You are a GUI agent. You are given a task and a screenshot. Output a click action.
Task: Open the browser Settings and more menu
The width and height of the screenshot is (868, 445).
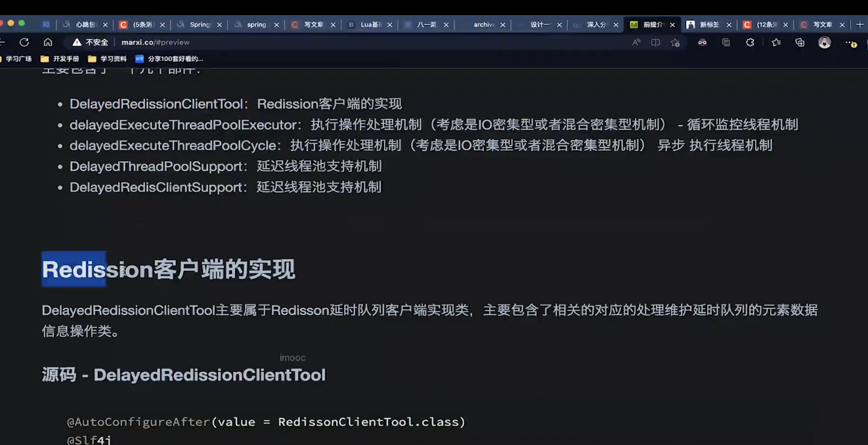coord(851,43)
